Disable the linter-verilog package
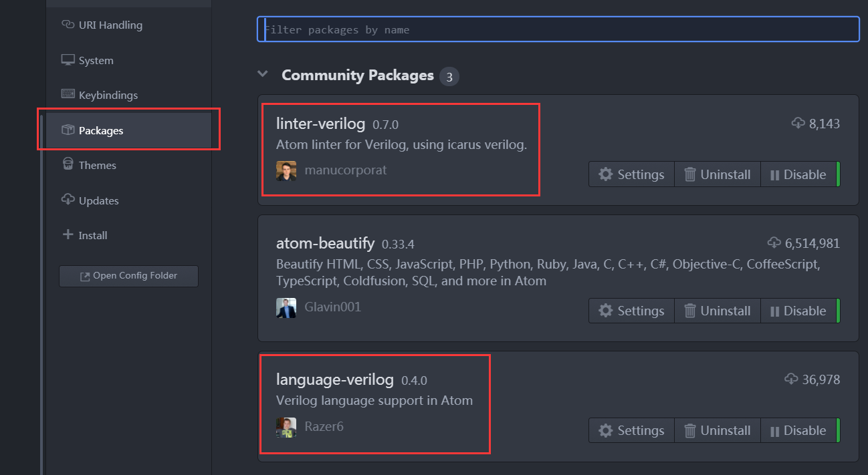The image size is (868, 475). pos(800,174)
